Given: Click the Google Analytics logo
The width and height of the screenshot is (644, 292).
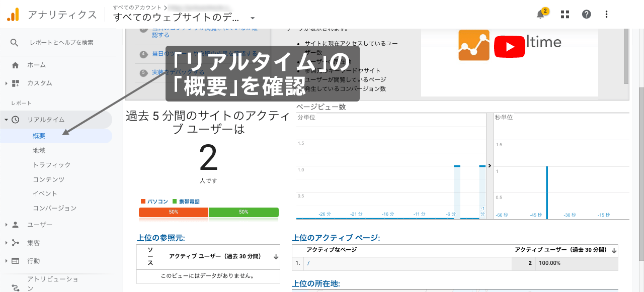Looking at the screenshot, I should [13, 15].
